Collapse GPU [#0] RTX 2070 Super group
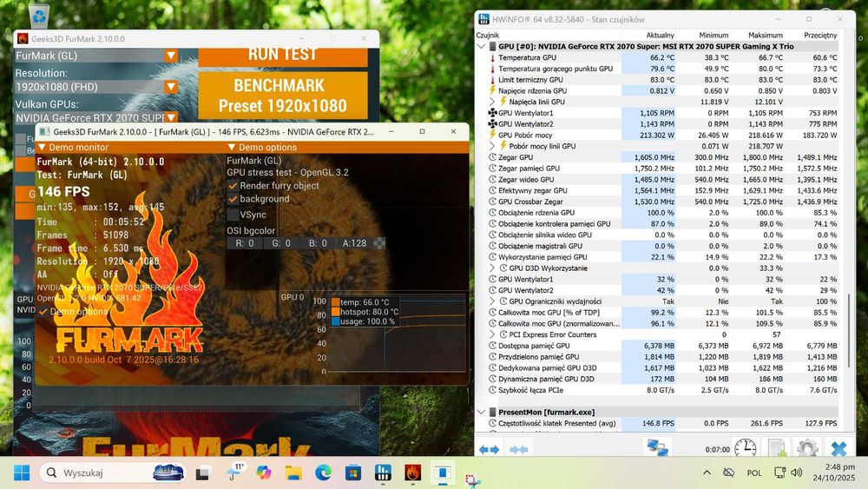868x489 pixels. pos(481,47)
